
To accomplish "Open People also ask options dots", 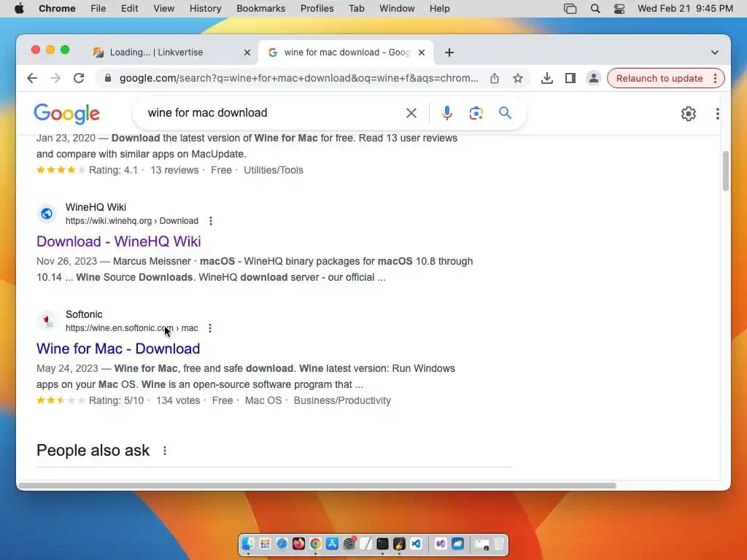I will (165, 451).
